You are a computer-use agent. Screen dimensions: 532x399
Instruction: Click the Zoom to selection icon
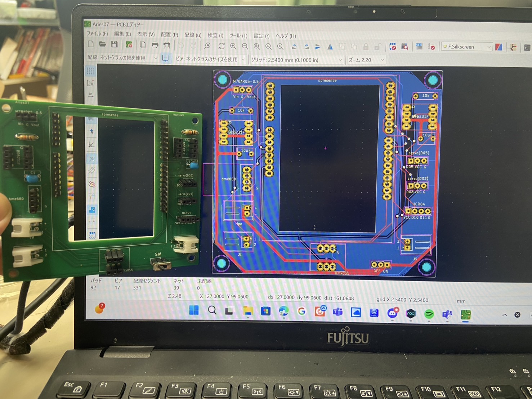(x=280, y=46)
